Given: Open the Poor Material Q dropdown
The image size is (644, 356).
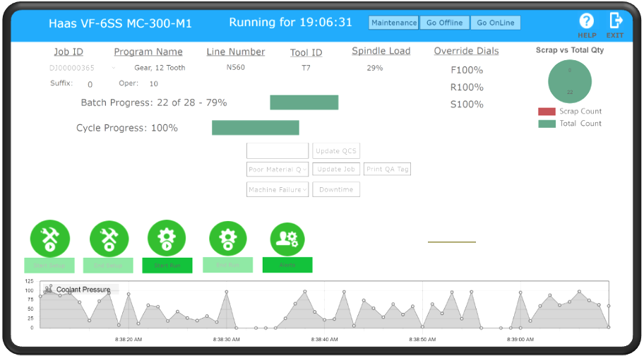Looking at the screenshot, I should coord(278,170).
